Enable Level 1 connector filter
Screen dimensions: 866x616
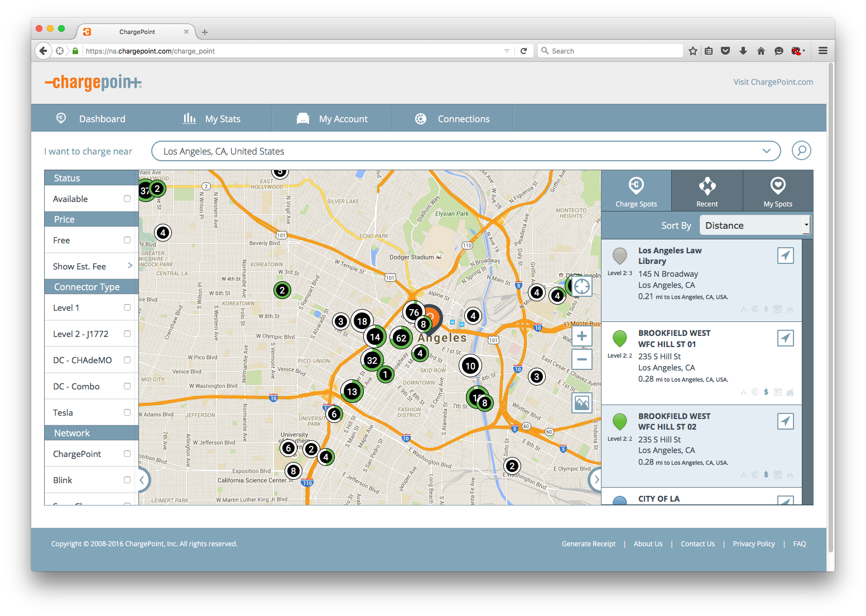127,307
